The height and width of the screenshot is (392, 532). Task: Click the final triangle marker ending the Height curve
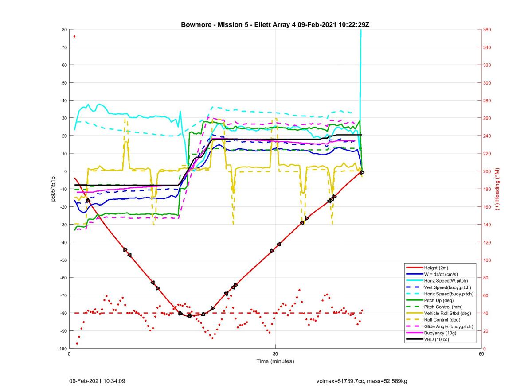coord(362,172)
